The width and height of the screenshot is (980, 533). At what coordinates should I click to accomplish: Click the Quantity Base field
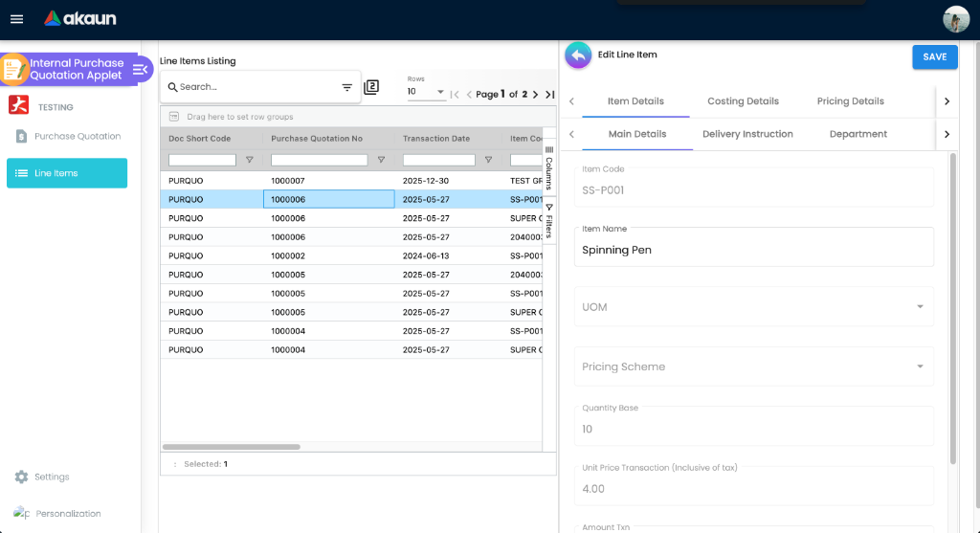(754, 426)
